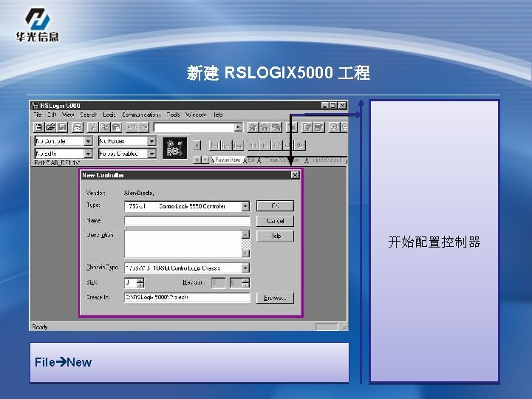Open the Edit menu
Image resolution: width=532 pixels, height=399 pixels.
52,115
